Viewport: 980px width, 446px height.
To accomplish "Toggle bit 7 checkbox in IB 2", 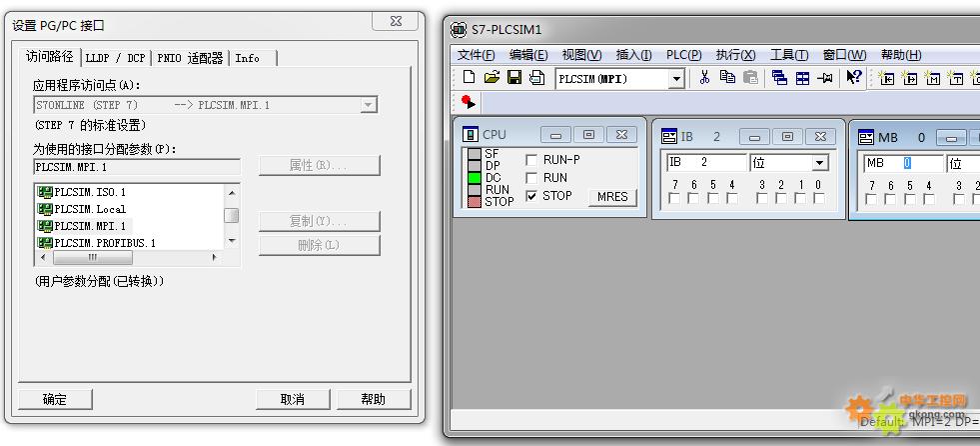I will [x=674, y=198].
